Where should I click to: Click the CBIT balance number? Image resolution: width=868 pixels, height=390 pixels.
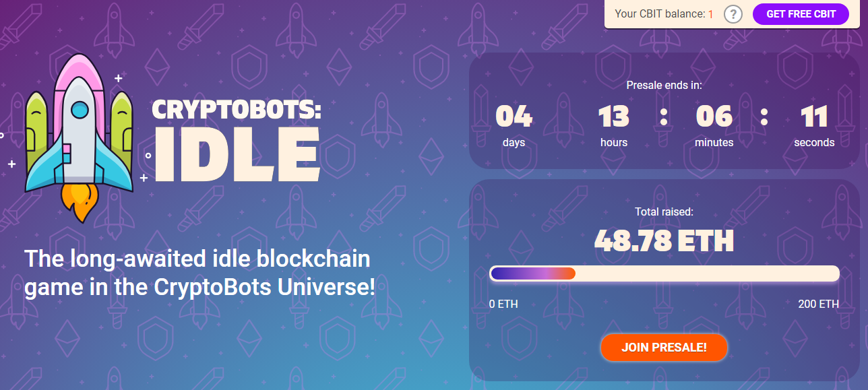pyautogui.click(x=710, y=14)
